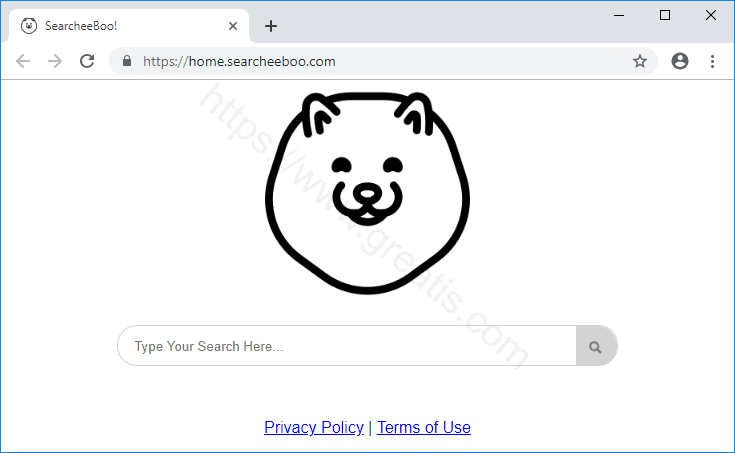735x453 pixels.
Task: Click the home.searcheeboo.com address bar
Action: pyautogui.click(x=383, y=61)
